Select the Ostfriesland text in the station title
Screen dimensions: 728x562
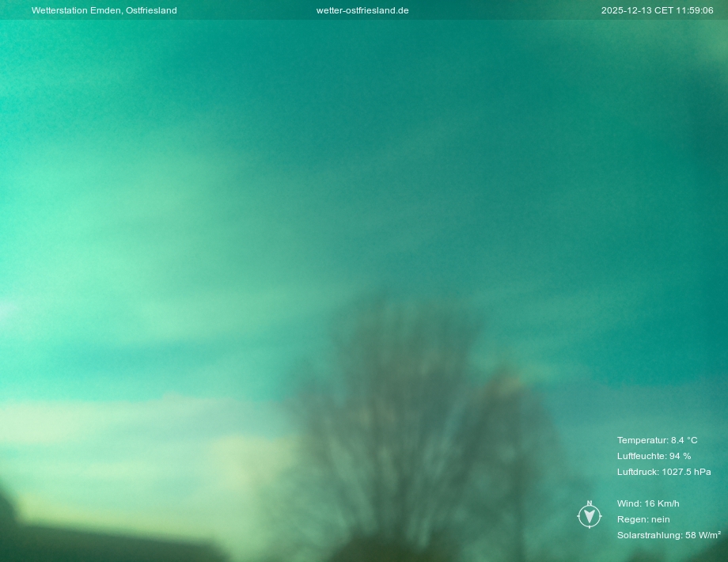[151, 10]
